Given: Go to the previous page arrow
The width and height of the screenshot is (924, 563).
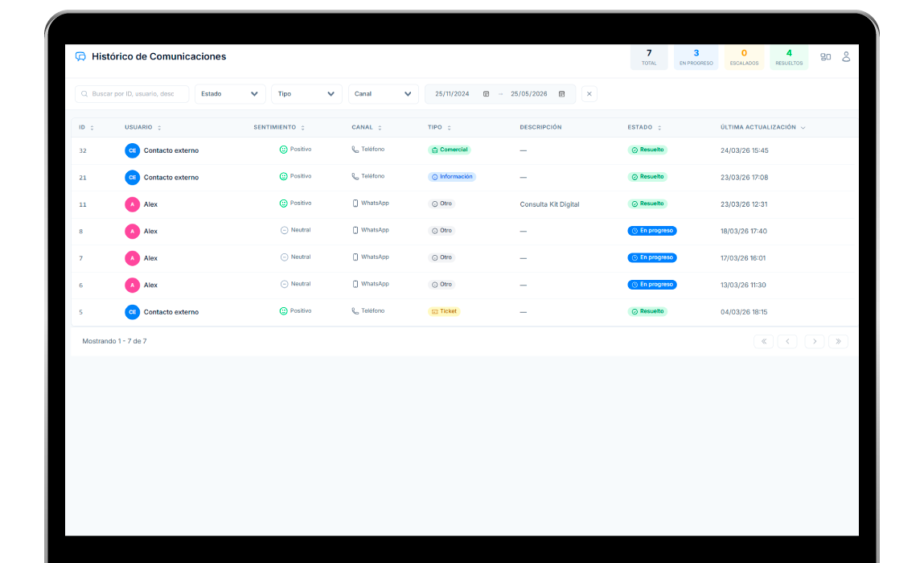Looking at the screenshot, I should click(787, 342).
